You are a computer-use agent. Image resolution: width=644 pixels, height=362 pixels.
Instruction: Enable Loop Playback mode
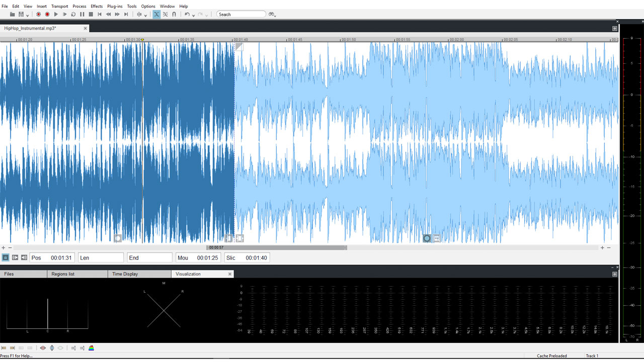click(x=73, y=14)
